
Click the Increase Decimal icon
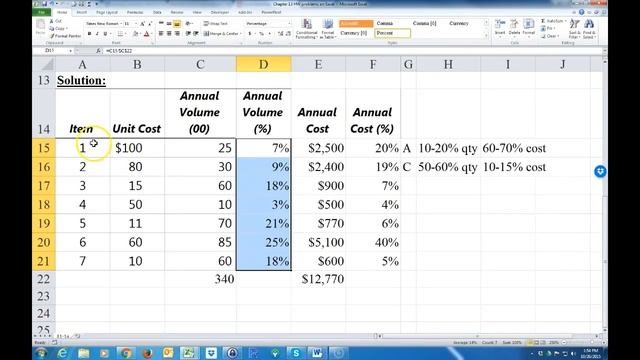(281, 33)
